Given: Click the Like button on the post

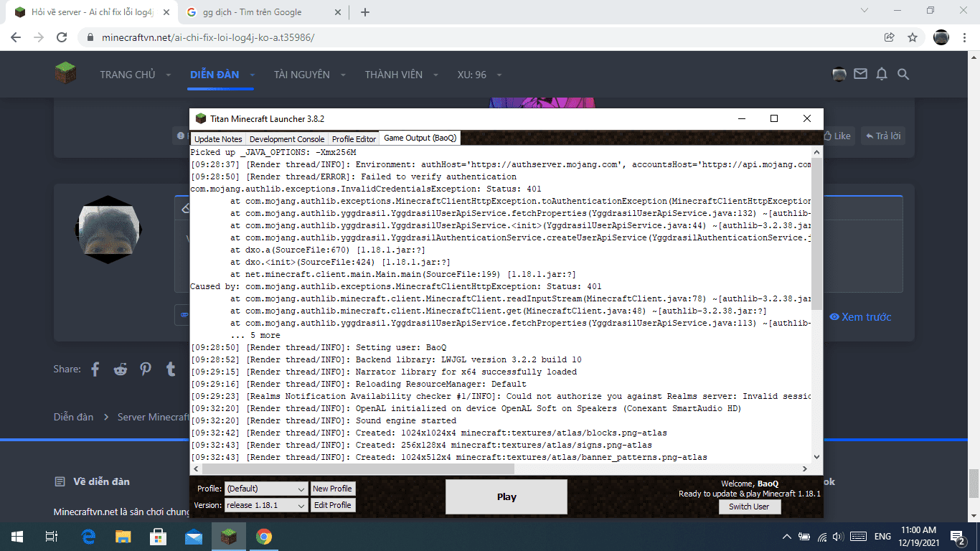Looking at the screenshot, I should click(x=837, y=136).
